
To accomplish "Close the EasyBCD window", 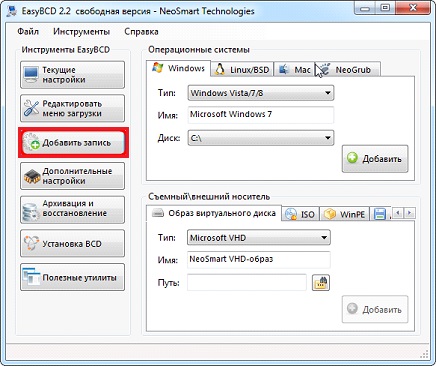I will (x=413, y=8).
